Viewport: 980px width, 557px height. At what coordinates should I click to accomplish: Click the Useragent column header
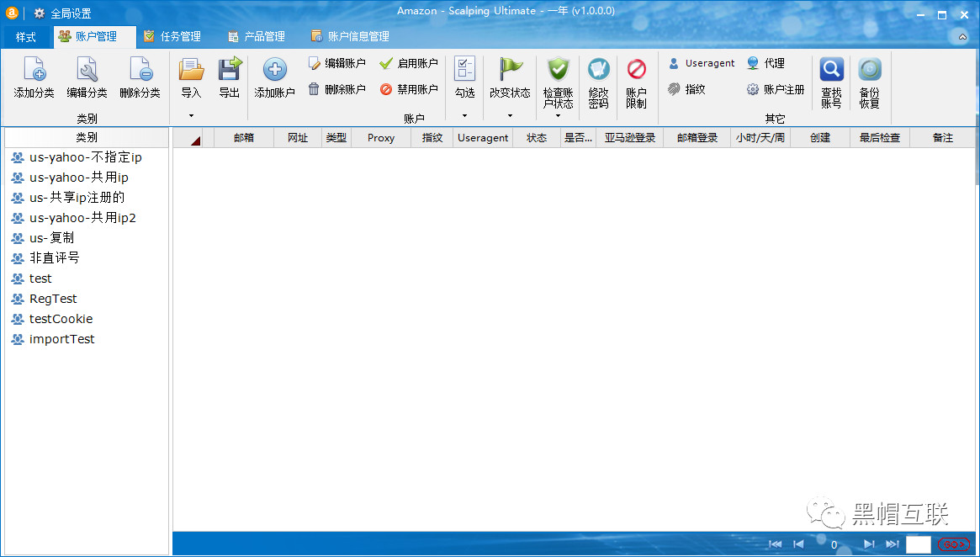point(483,137)
